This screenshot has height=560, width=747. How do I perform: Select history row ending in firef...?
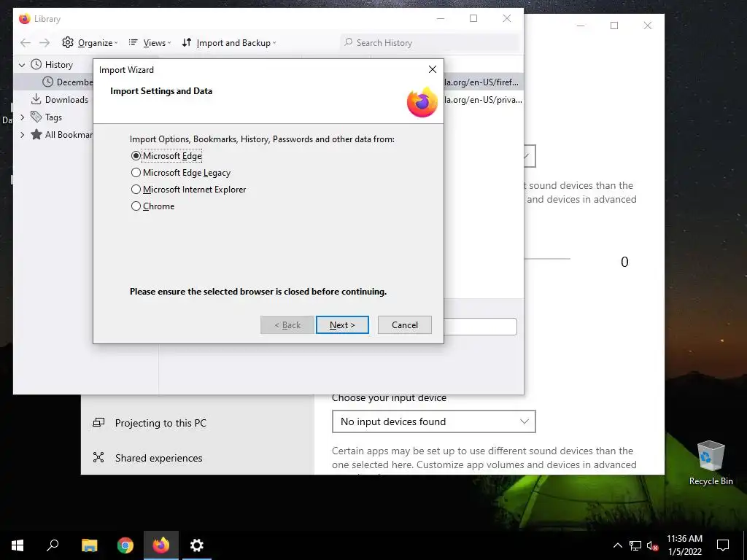click(483, 82)
